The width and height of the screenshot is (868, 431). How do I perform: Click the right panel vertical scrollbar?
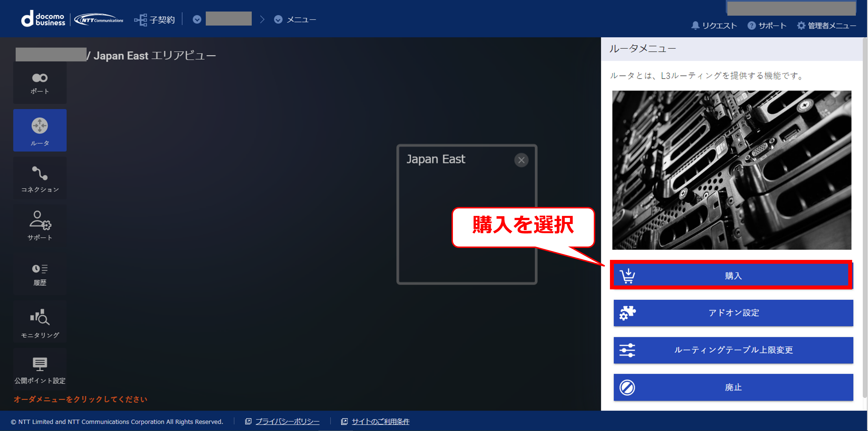865,218
